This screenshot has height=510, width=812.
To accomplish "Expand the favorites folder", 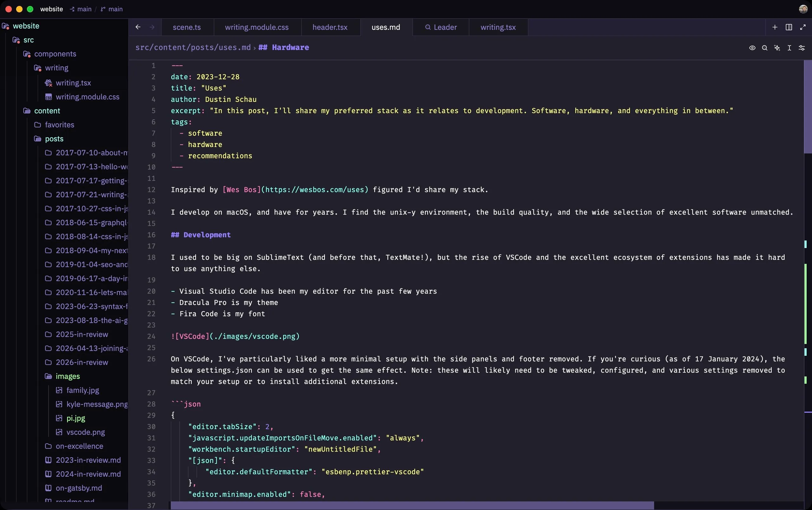I will pos(54,125).
